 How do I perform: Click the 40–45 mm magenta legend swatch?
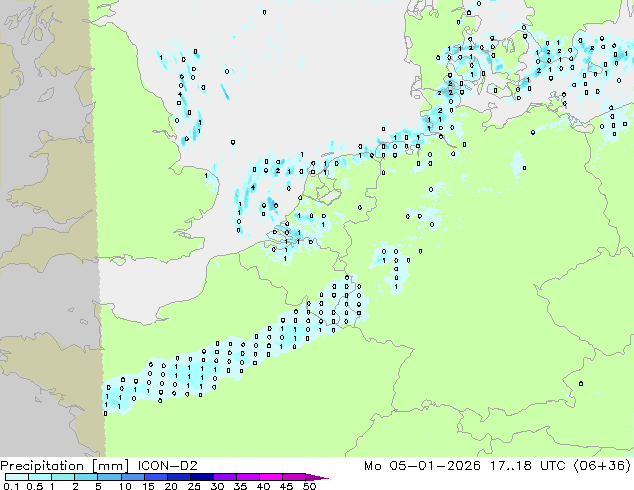click(x=271, y=477)
